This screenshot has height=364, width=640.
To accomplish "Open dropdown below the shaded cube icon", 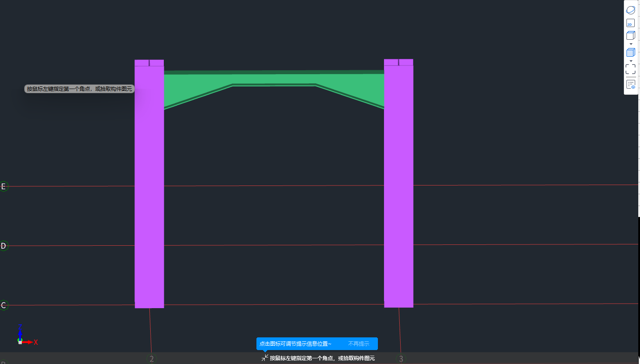I will [x=631, y=61].
